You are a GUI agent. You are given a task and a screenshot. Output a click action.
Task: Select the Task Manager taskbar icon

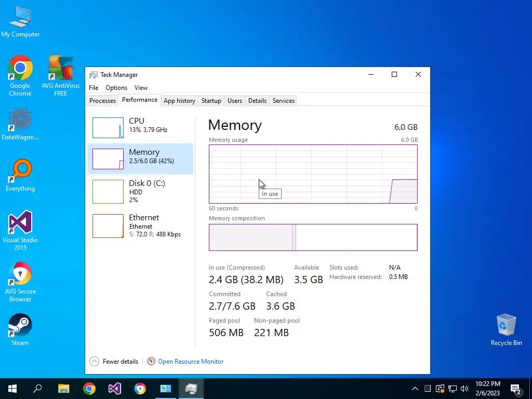click(191, 389)
